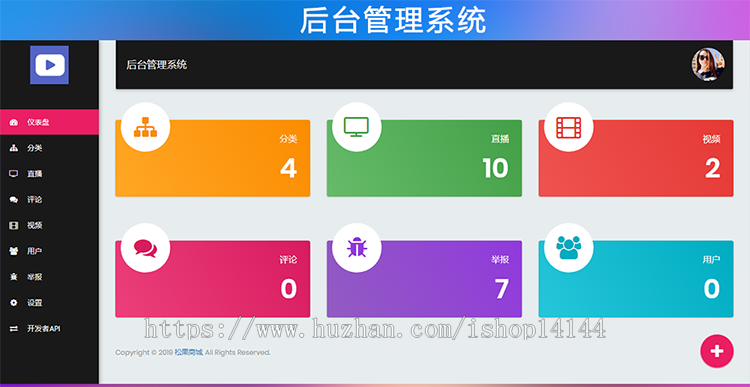
Task: Click the 视频 label on red card
Action: (x=711, y=139)
